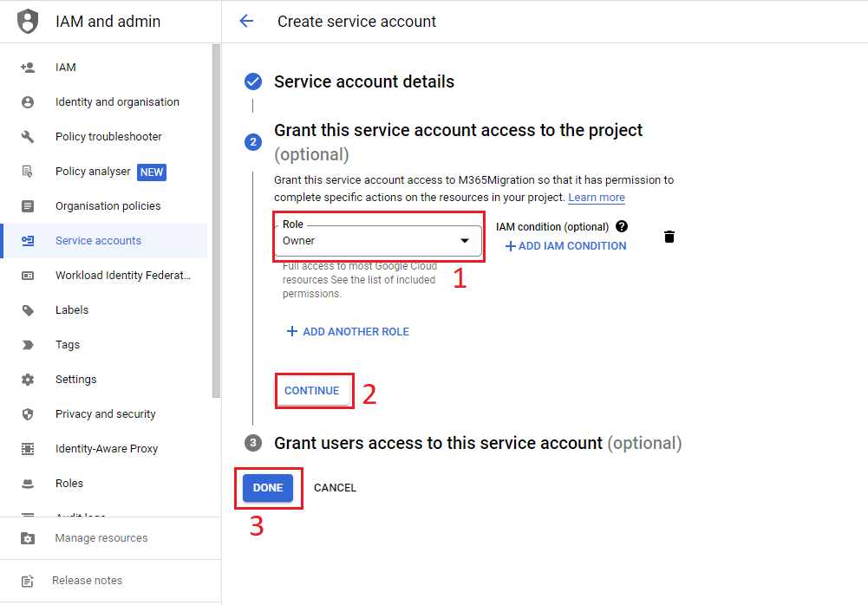Click the blue DONE button
Image resolution: width=868 pixels, height=605 pixels.
[268, 488]
